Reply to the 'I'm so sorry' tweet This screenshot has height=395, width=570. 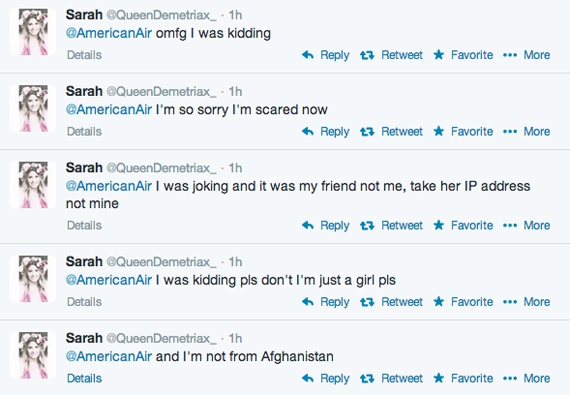pos(325,132)
